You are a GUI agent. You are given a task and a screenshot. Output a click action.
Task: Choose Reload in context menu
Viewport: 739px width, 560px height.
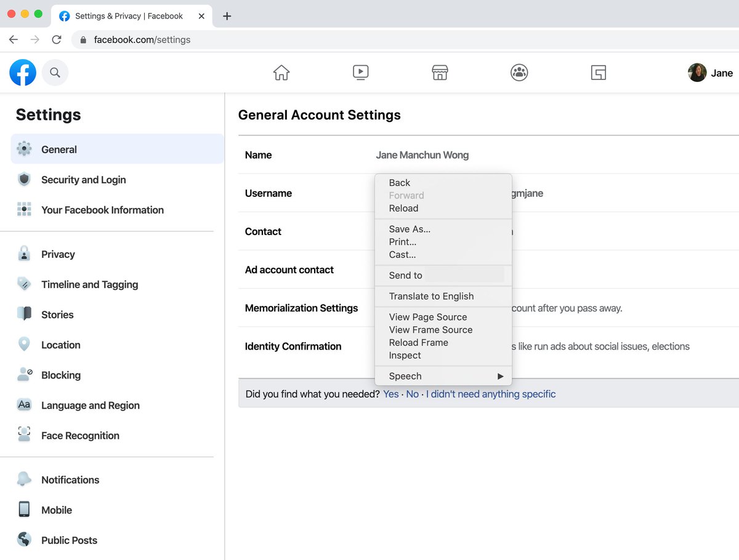(x=443, y=208)
